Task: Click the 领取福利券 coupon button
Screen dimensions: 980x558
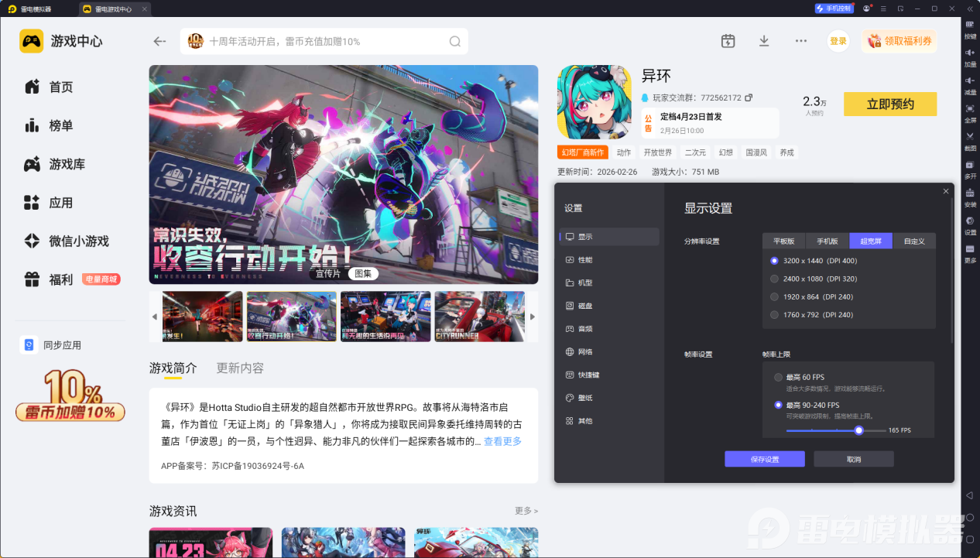Action: click(x=899, y=41)
